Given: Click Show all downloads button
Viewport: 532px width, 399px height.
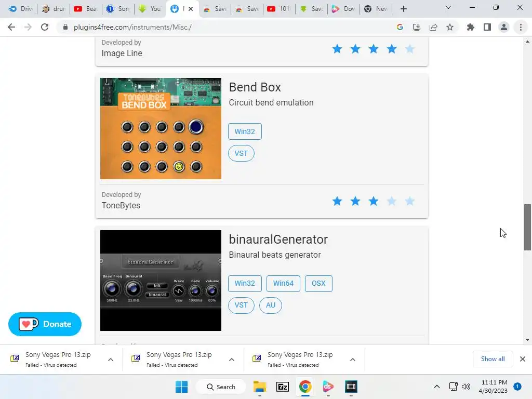Looking at the screenshot, I should [493, 359].
